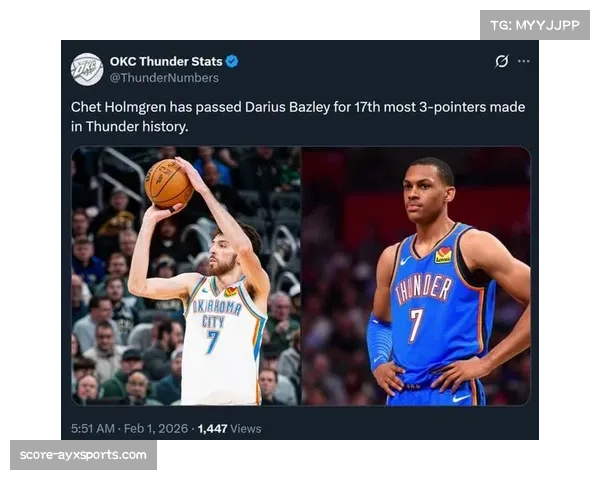
Task: Click the basketball in Holmgren's hands
Action: coord(169,184)
